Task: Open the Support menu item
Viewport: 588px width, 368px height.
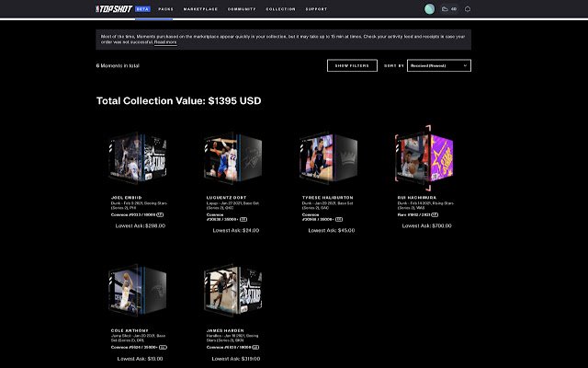Action: 316,9
